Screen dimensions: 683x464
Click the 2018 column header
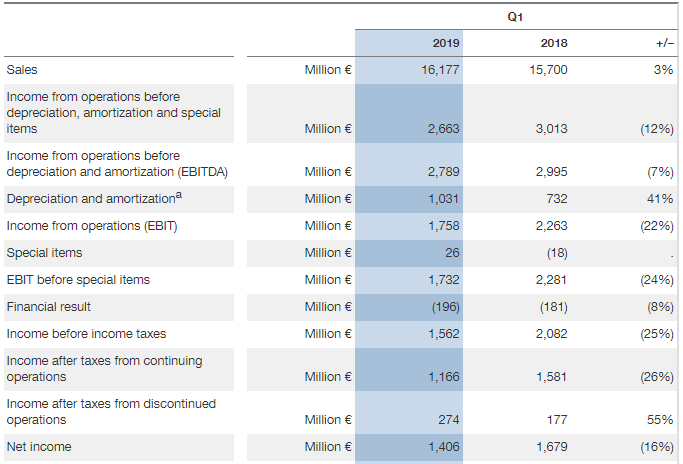(x=553, y=43)
